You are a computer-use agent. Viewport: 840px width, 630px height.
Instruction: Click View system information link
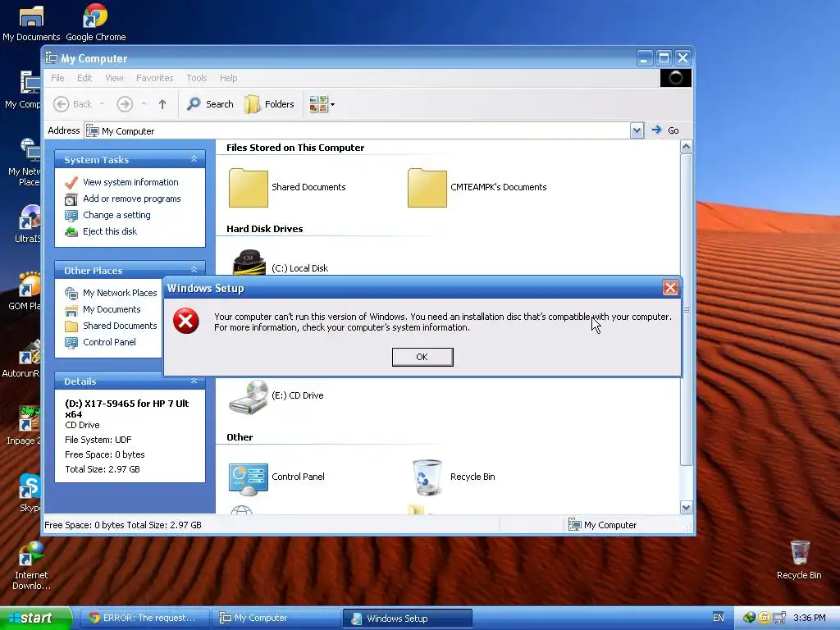[130, 182]
